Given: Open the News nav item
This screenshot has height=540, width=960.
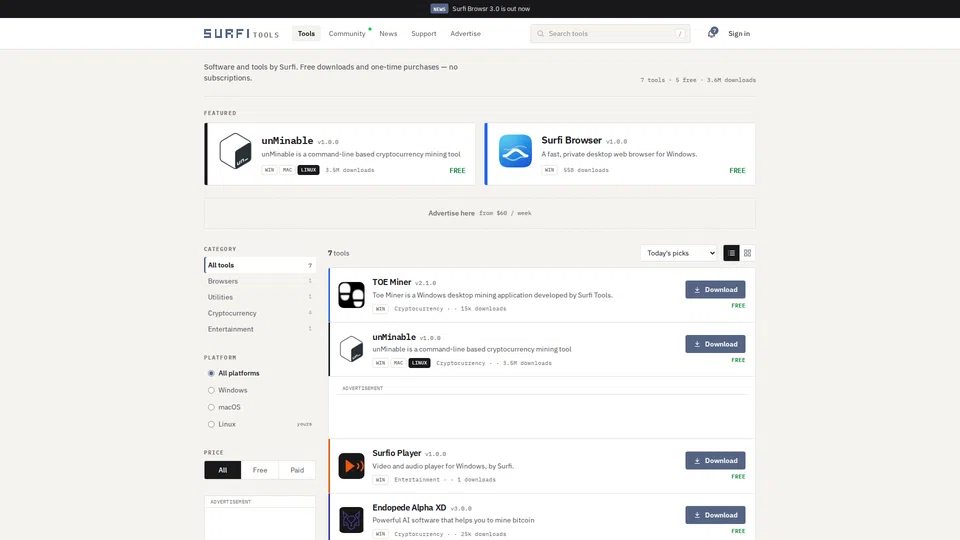Looking at the screenshot, I should pyautogui.click(x=388, y=34).
